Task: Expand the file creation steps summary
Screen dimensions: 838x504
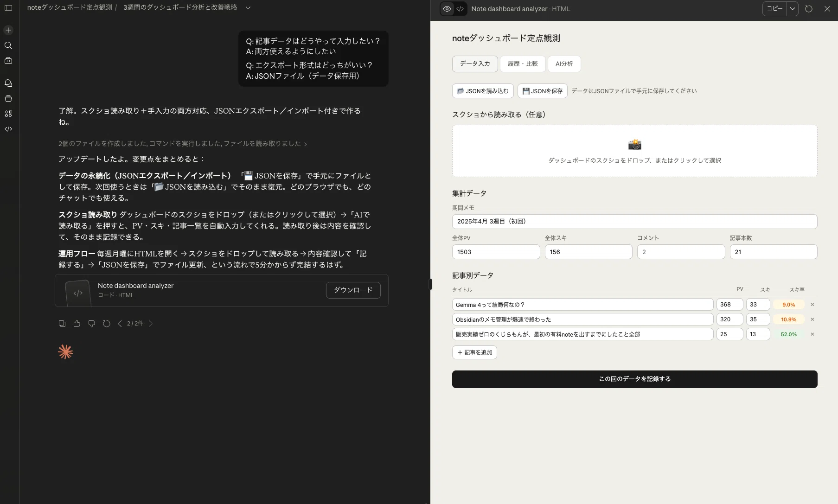Action: (x=183, y=144)
